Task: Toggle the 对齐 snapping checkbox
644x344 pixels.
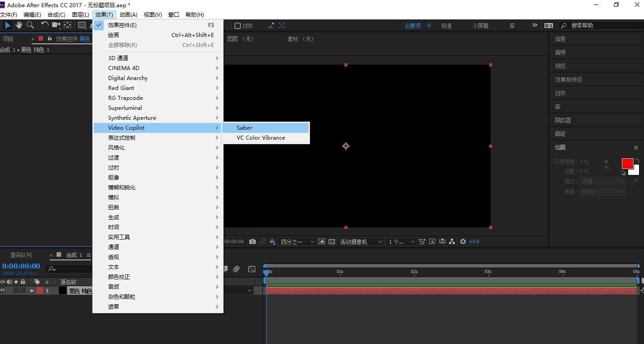Action: coord(237,26)
